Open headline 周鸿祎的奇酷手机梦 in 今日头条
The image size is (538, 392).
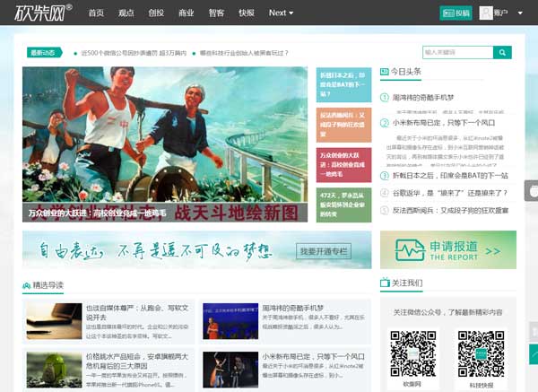pyautogui.click(x=423, y=98)
